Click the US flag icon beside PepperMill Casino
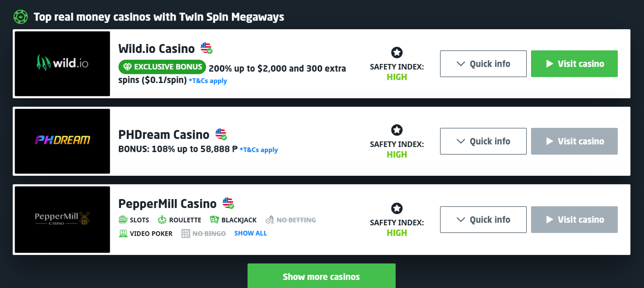This screenshot has width=644, height=288. coord(228,203)
